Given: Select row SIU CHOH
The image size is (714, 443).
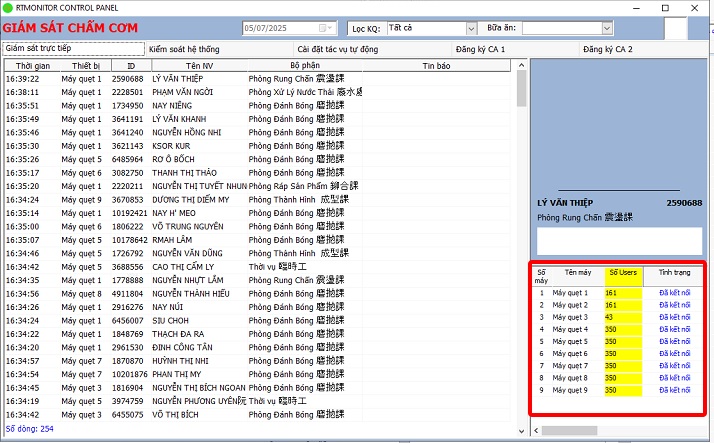Looking at the screenshot, I should click(258, 321).
